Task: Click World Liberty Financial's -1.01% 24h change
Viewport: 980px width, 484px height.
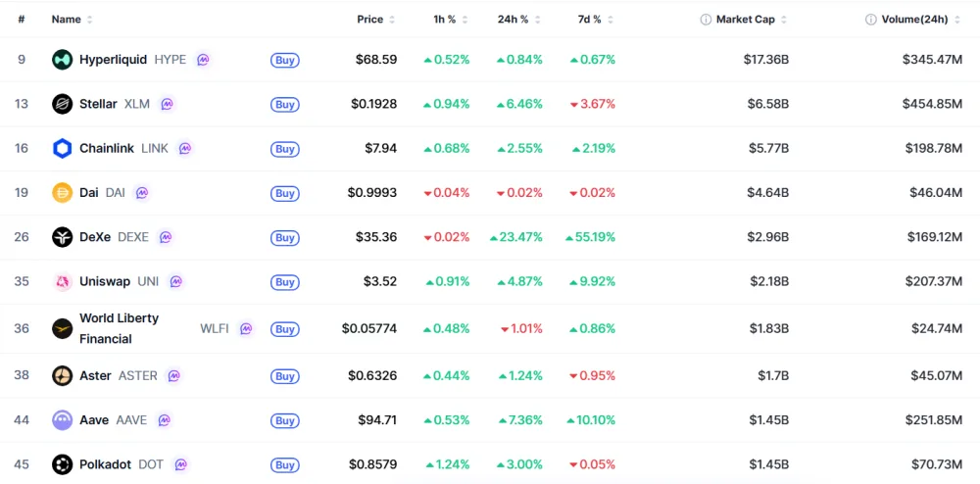Action: point(522,328)
